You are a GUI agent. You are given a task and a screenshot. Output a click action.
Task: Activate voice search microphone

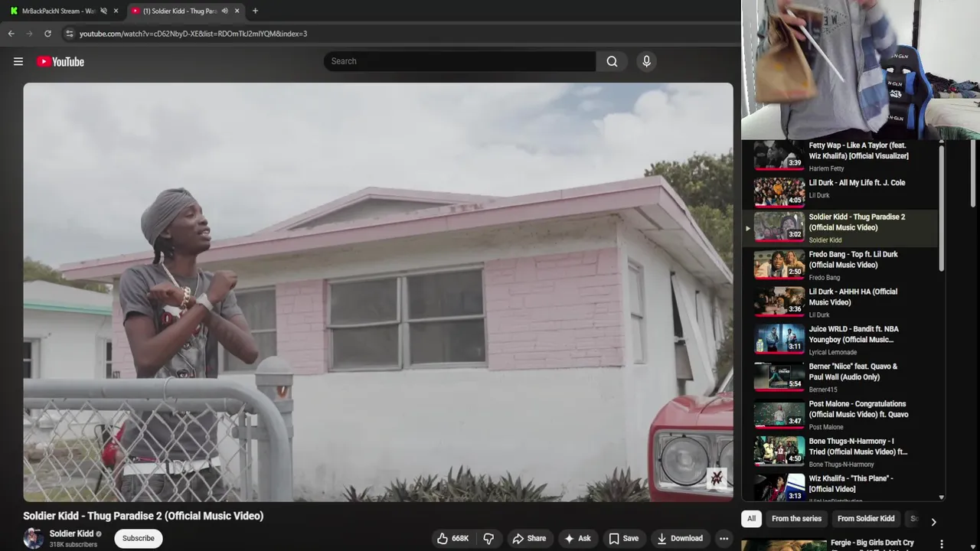[646, 61]
